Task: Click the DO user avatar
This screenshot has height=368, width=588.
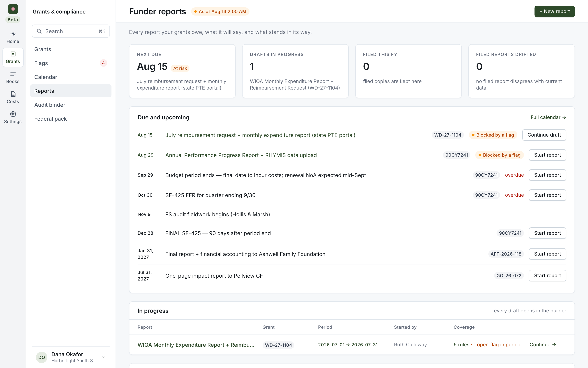Action: (x=42, y=357)
